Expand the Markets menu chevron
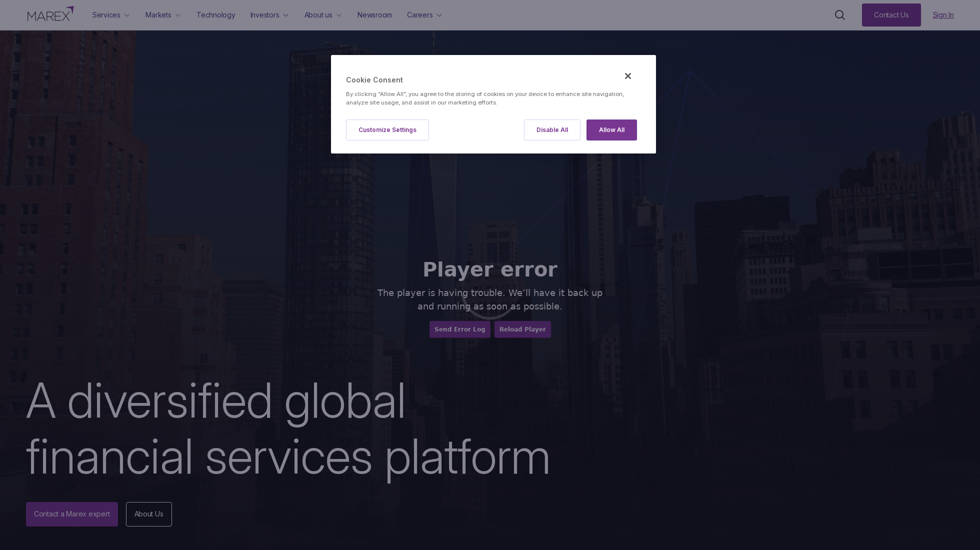The height and width of the screenshot is (550, 980). (x=178, y=15)
